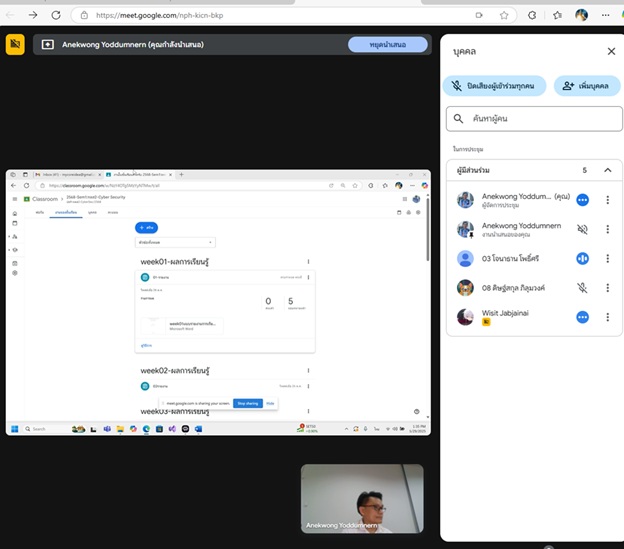Click Wisit Jabjainai's avatar

(x=465, y=317)
